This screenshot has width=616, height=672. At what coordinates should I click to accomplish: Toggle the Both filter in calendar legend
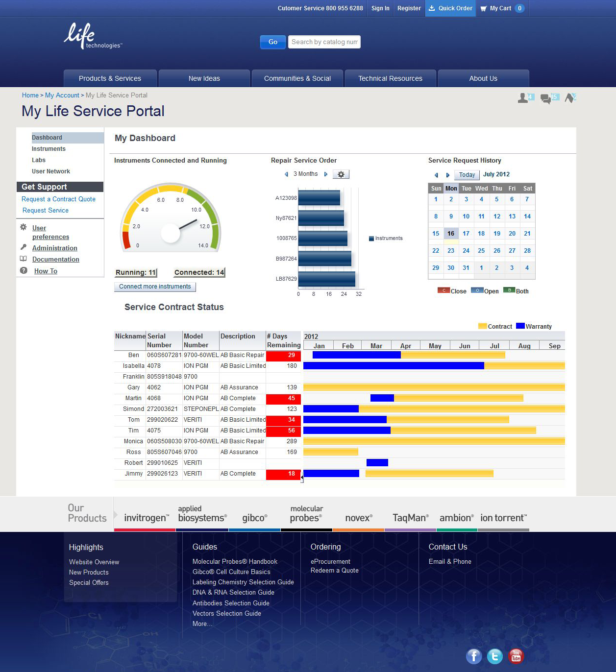[x=509, y=290]
